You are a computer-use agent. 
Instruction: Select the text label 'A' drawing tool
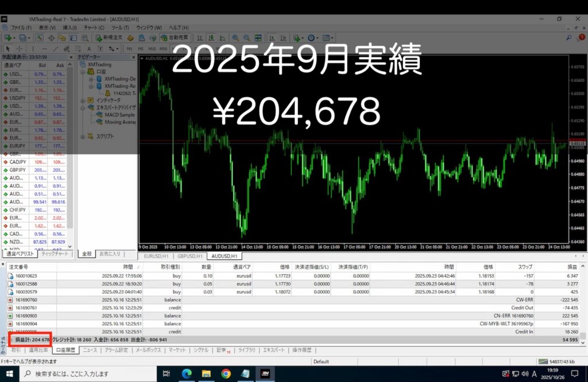[x=88, y=49]
